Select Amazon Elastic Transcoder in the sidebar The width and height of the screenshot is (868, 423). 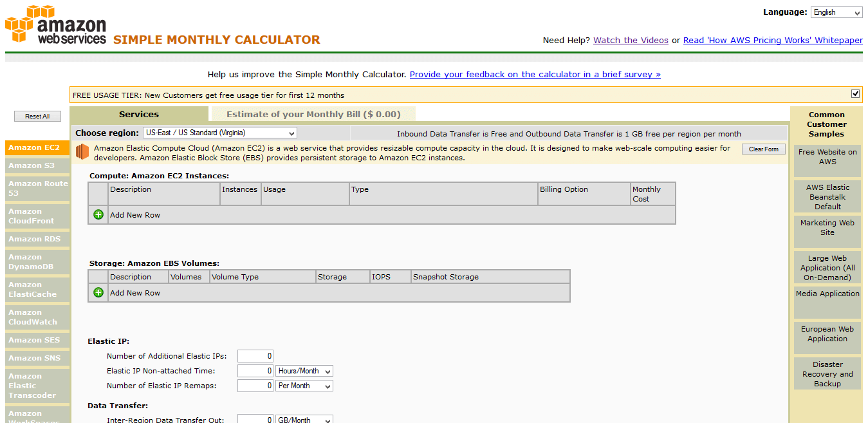[37, 386]
